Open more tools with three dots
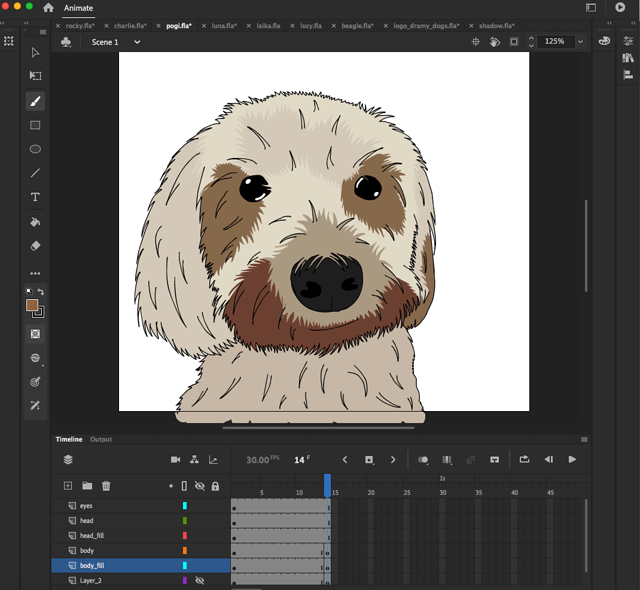The width and height of the screenshot is (640, 590). point(36,273)
